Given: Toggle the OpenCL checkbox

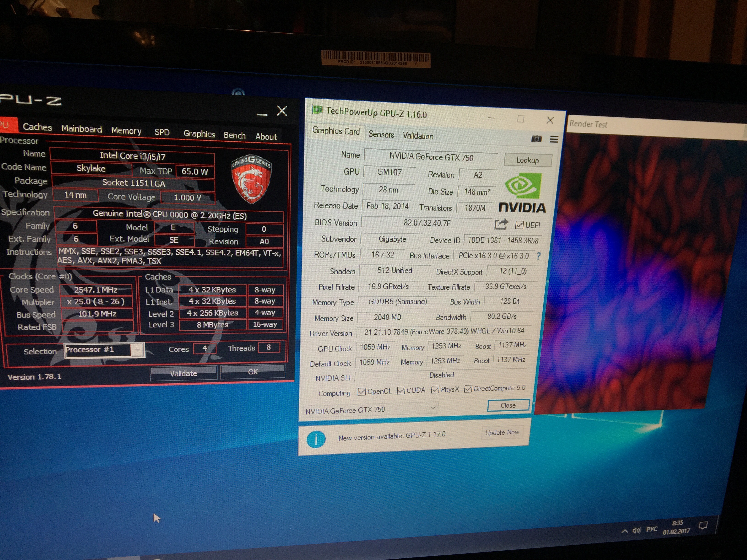Looking at the screenshot, I should click(362, 391).
